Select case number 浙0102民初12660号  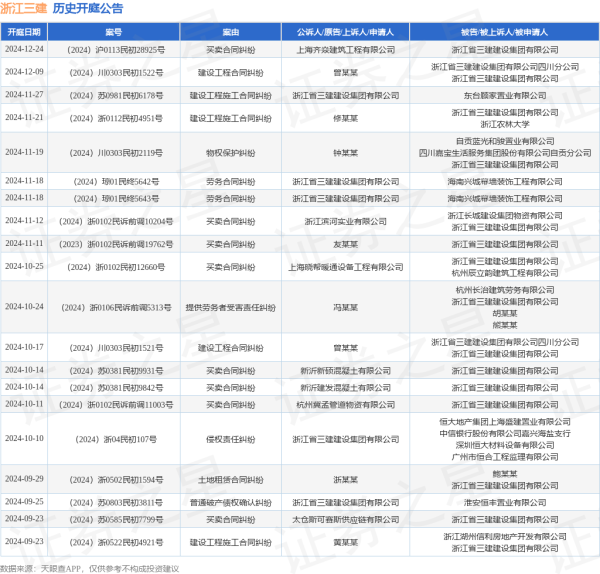point(116,267)
